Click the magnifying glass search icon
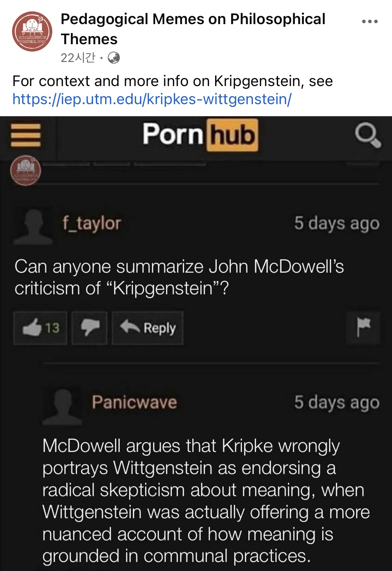Image resolution: width=392 pixels, height=571 pixels. pos(368,136)
